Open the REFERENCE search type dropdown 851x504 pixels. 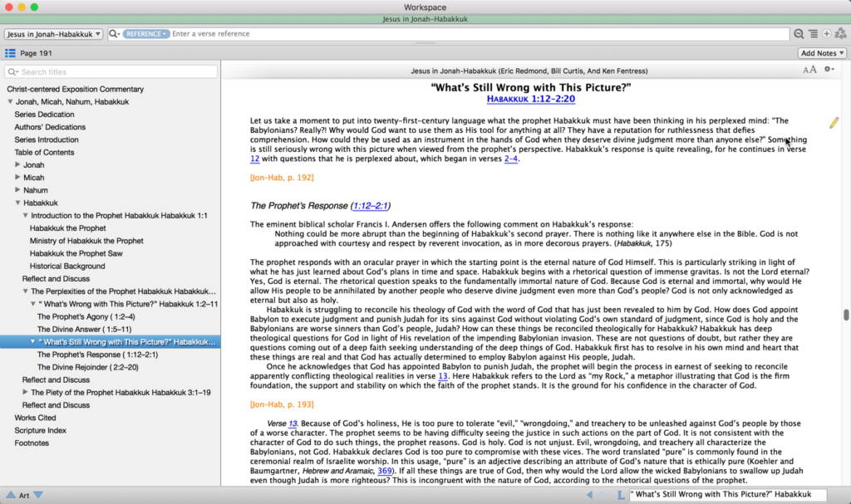[x=146, y=34]
